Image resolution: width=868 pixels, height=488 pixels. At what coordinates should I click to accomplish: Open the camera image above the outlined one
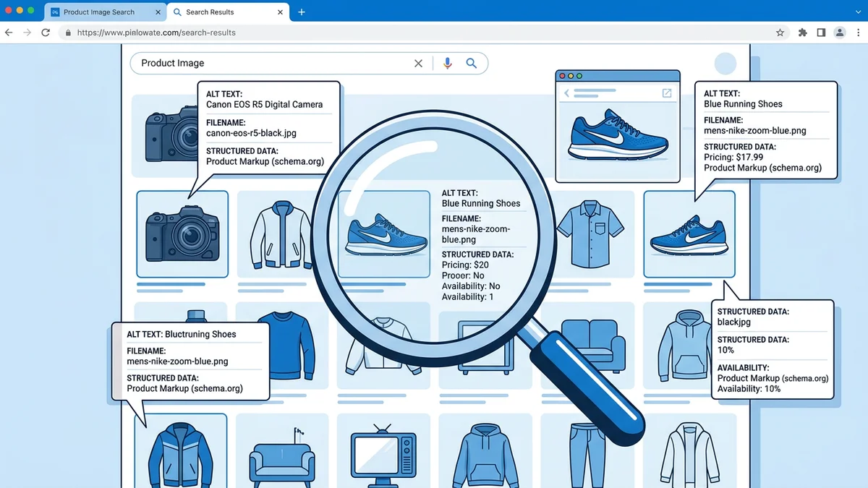170,135
